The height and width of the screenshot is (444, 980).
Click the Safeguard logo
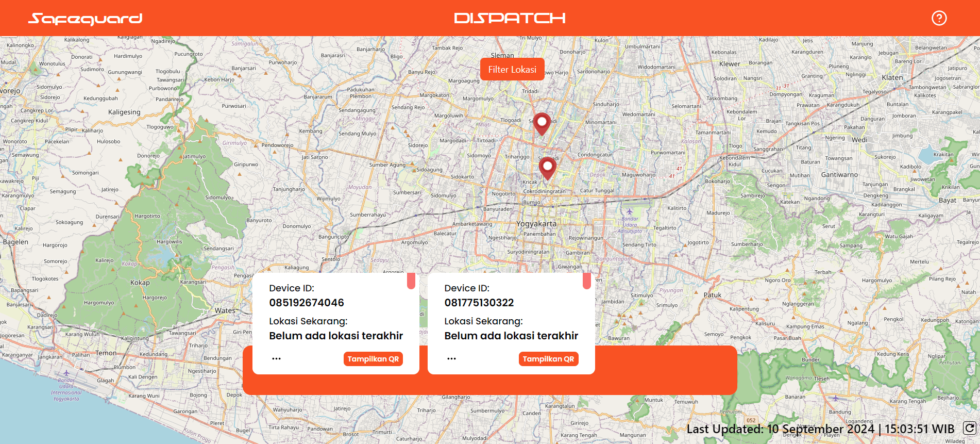[x=85, y=19]
